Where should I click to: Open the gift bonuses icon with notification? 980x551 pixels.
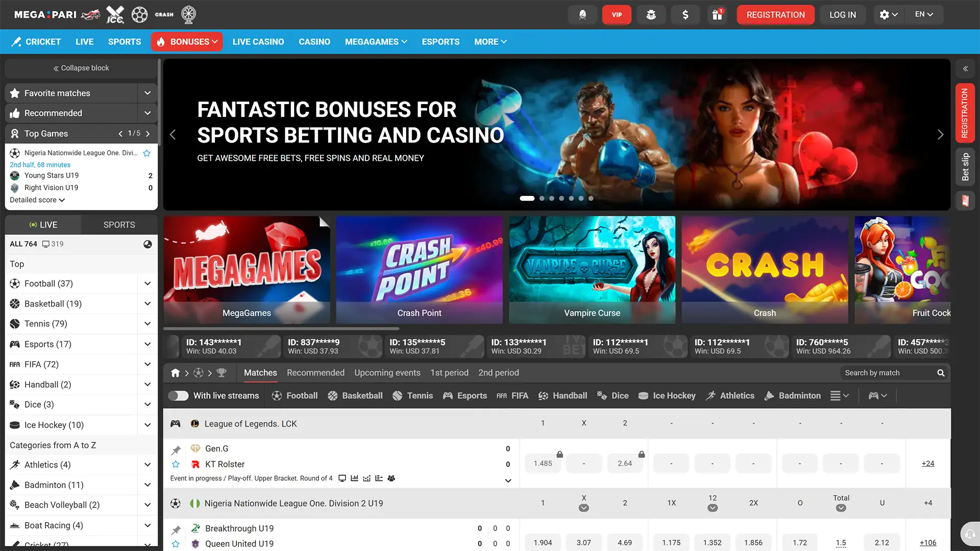717,15
